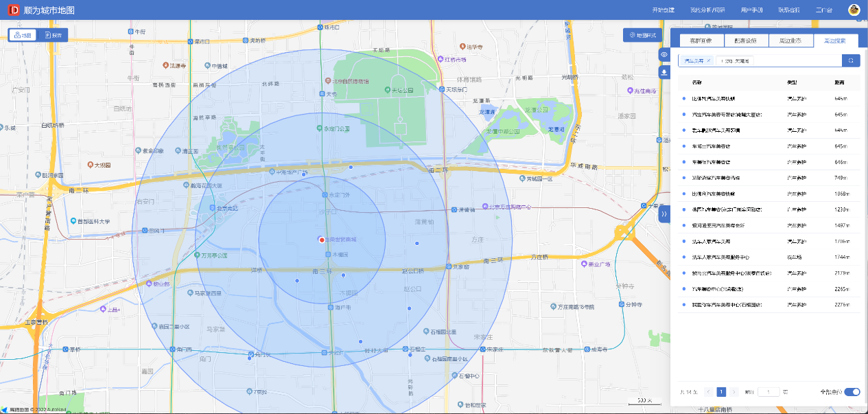Open the user avatar menu
Image resolution: width=868 pixels, height=414 pixels.
click(854, 10)
